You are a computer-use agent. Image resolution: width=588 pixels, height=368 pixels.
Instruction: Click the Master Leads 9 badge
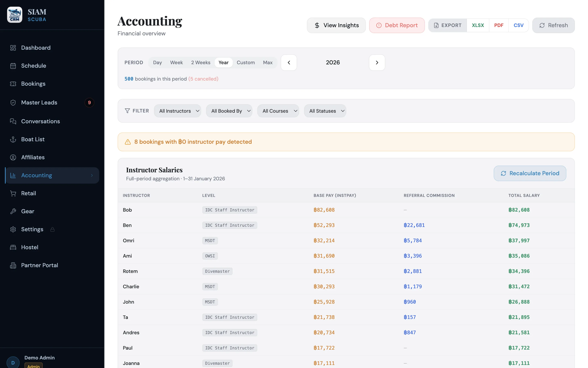point(89,102)
